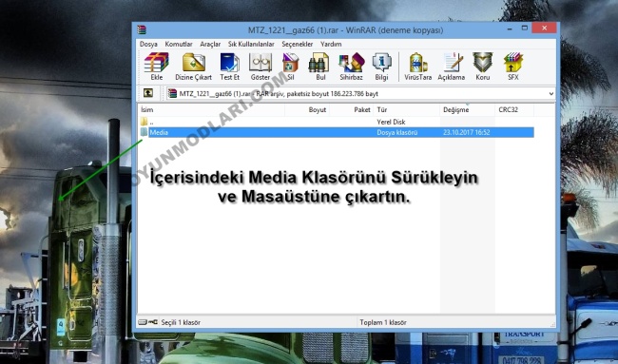Image resolution: width=618 pixels, height=364 pixels.
Task: Click "Seçili 1 klasör" status text
Action: coord(181,322)
